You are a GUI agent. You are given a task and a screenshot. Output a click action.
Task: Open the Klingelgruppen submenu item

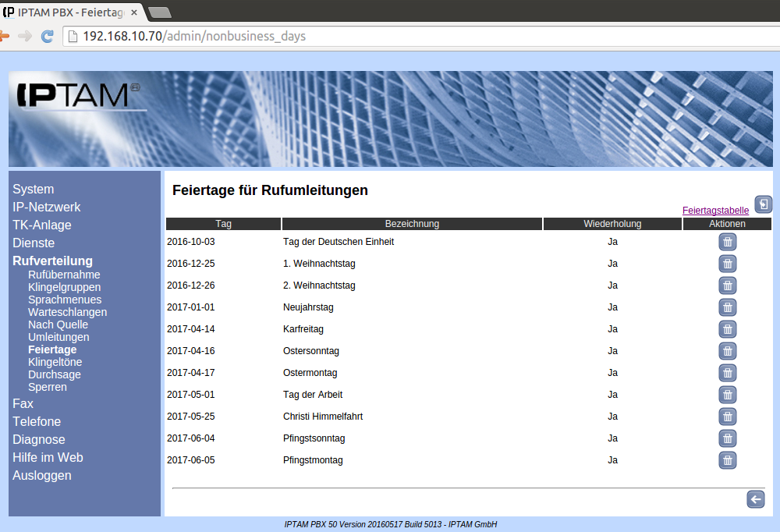(64, 287)
